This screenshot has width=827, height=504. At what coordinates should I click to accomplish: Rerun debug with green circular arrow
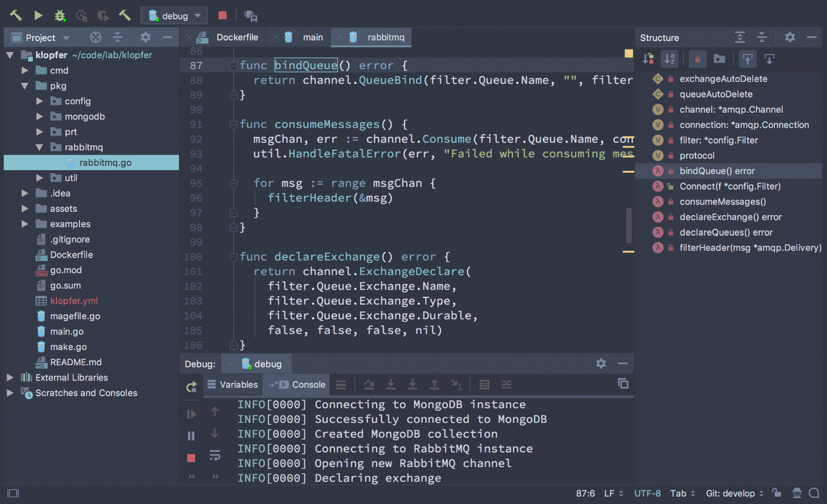pos(192,387)
